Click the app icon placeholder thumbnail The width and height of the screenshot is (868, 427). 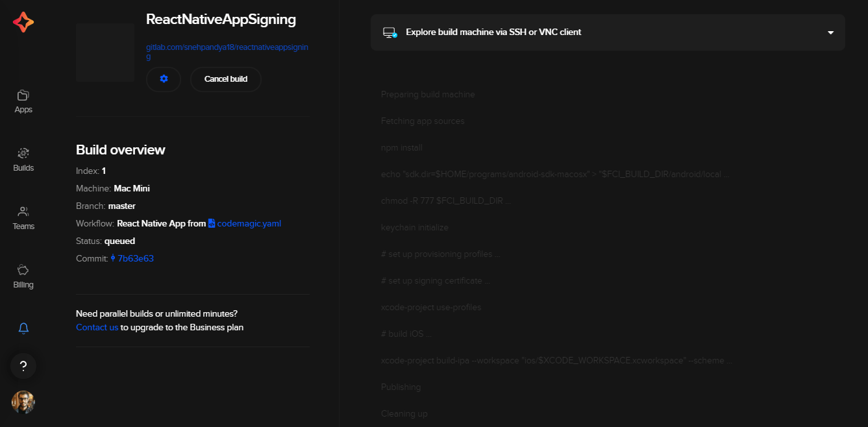[105, 53]
